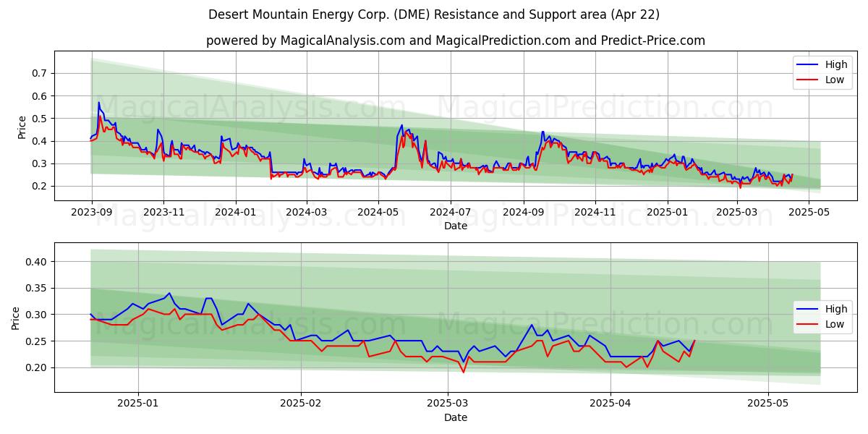
Task: Click 'Low' label in upper chart legend
Action: click(835, 80)
